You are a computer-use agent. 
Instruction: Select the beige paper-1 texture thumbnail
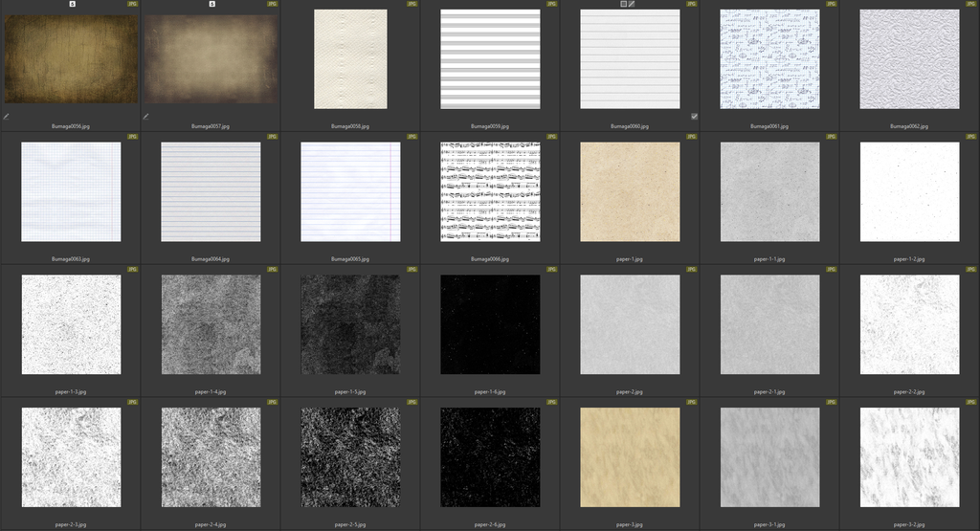tap(630, 191)
